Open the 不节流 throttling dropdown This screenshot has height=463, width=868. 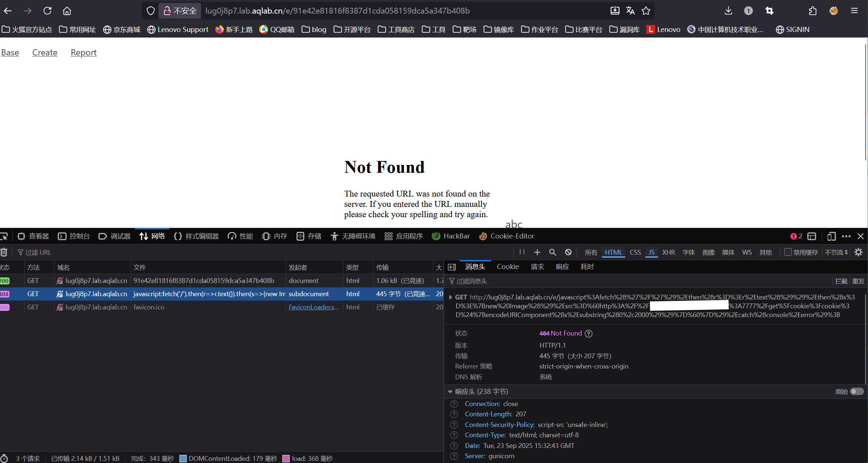point(836,252)
